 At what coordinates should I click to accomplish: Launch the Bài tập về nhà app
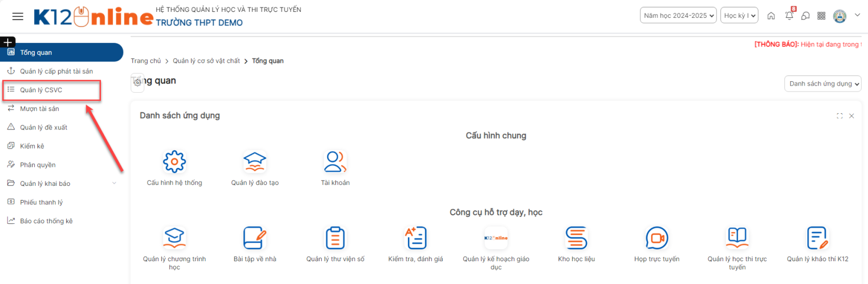[254, 238]
